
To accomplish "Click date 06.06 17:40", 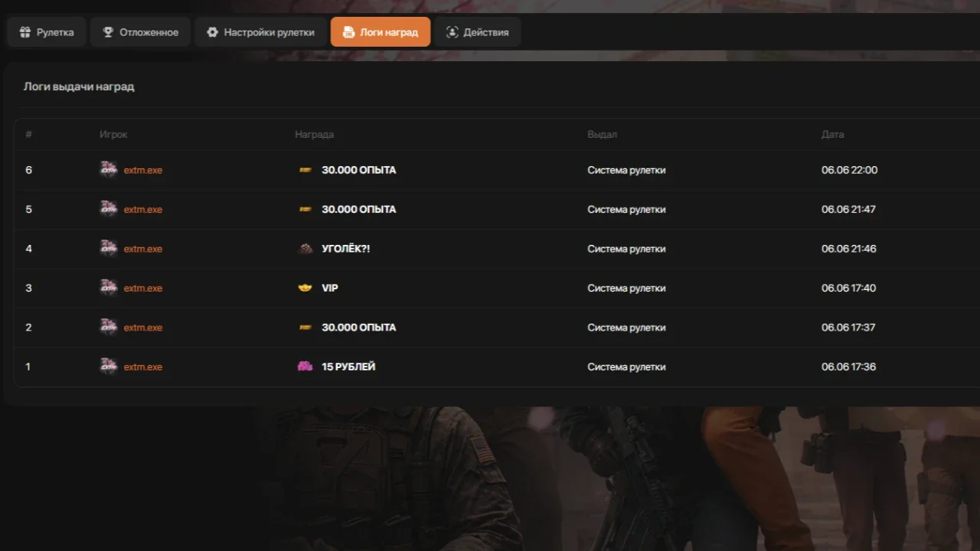I will click(849, 288).
